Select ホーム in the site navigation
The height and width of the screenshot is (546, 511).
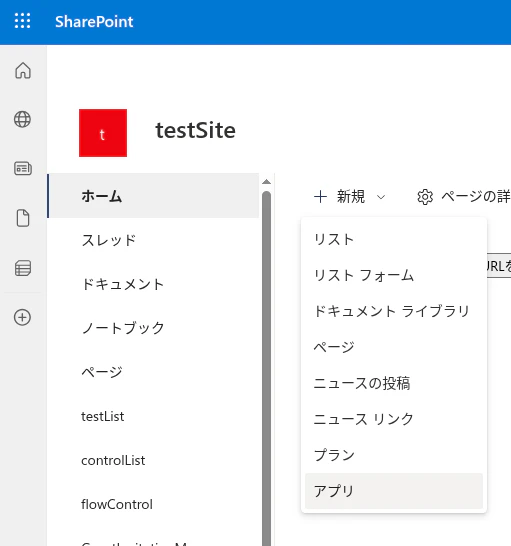tap(153, 196)
